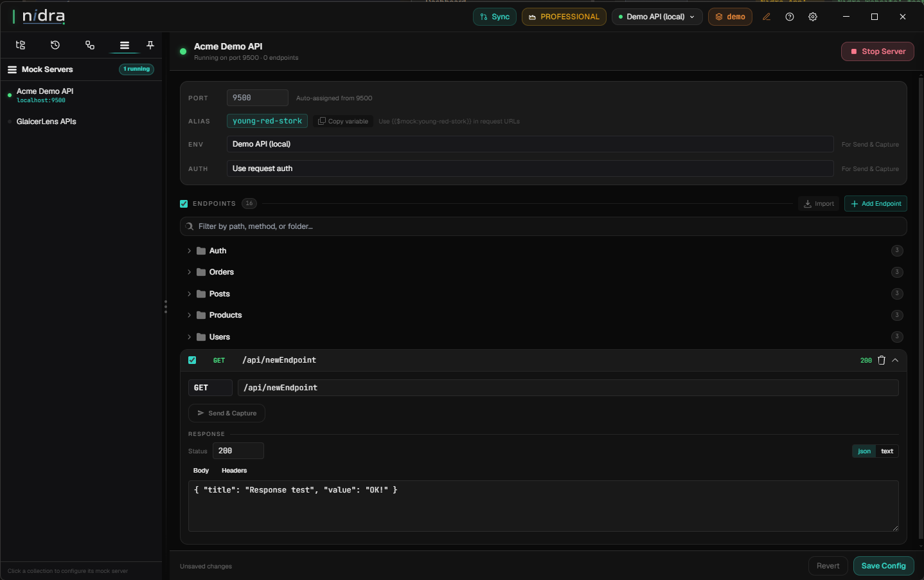The width and height of the screenshot is (924, 580).
Task: Open help via the question mark icon
Action: [x=790, y=17]
